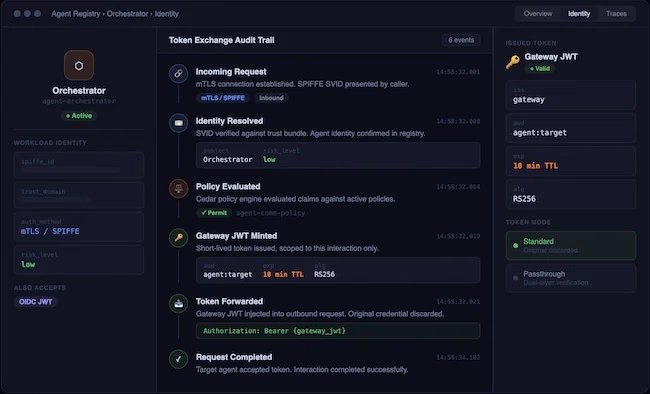Select the trust_domain field
Screen dimensions: 650x394
pyautogui.click(x=79, y=195)
